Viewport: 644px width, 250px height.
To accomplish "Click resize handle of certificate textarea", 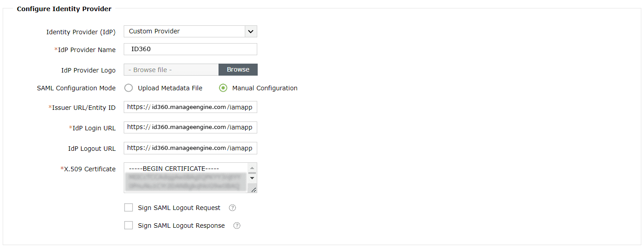I will [253, 190].
